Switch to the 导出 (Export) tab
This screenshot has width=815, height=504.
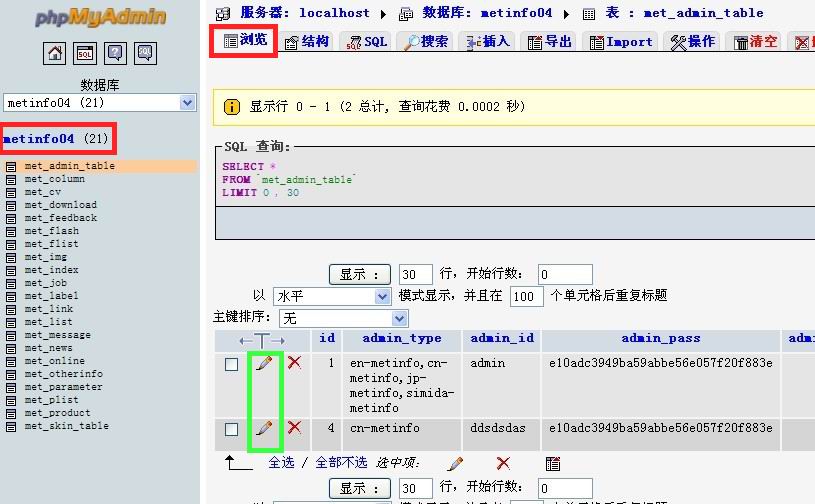549,41
